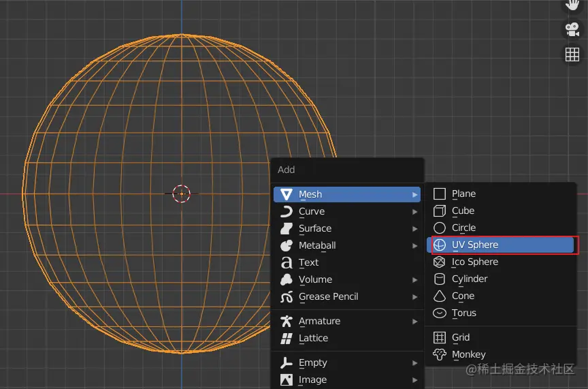Click the 3D cursor at sphere center
The image size is (588, 389).
(182, 193)
